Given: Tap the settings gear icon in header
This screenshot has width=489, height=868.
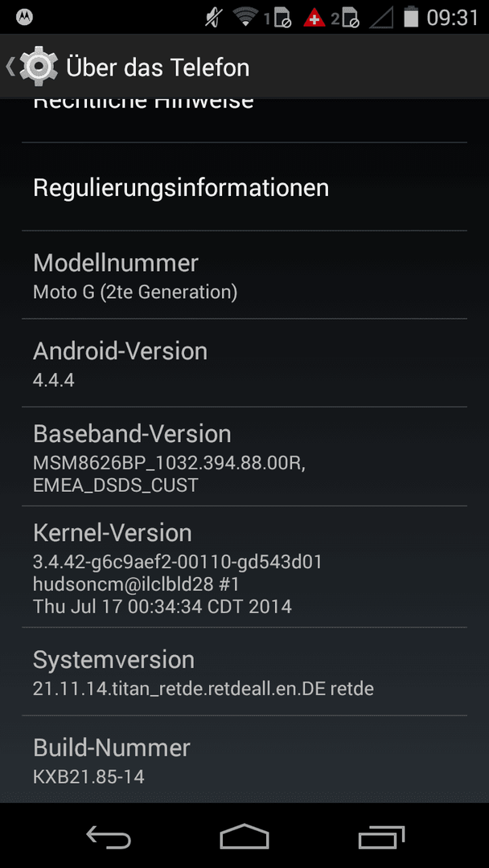Looking at the screenshot, I should [39, 67].
